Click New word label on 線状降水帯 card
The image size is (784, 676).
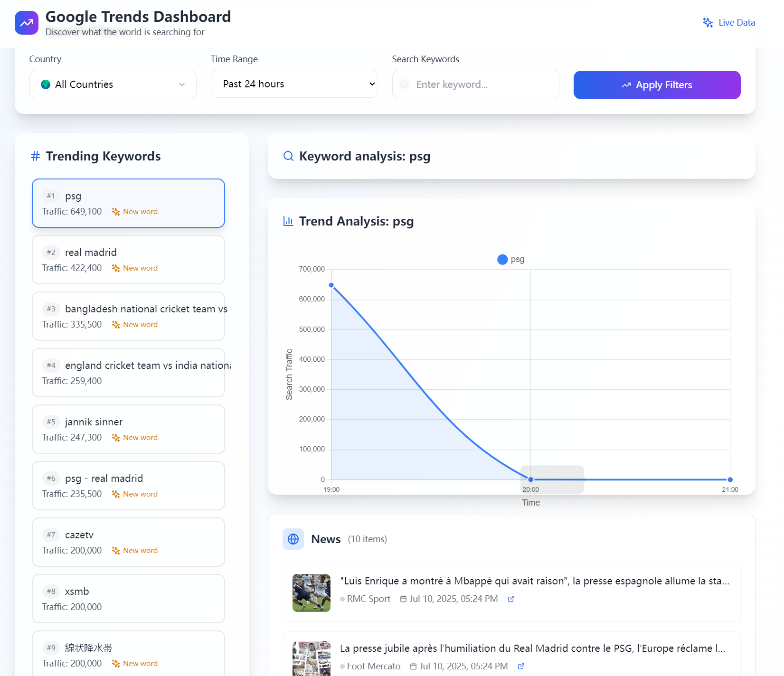click(x=140, y=664)
